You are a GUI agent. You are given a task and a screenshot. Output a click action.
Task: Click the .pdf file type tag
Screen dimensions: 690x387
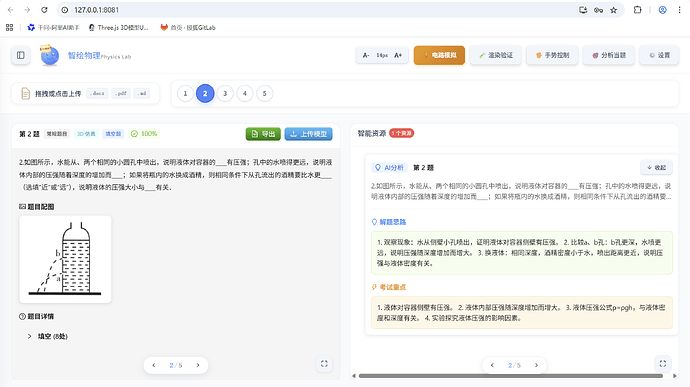(x=121, y=93)
